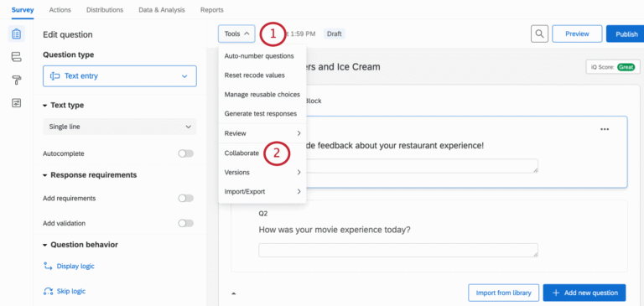Toggle the Autocomplete switch

coord(185,153)
